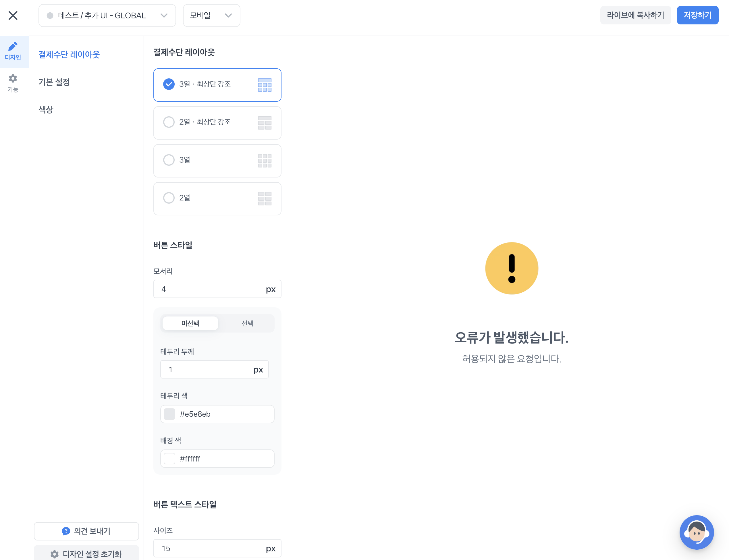Select 색상 in the side menu
This screenshot has height=560, width=729.
tap(46, 109)
